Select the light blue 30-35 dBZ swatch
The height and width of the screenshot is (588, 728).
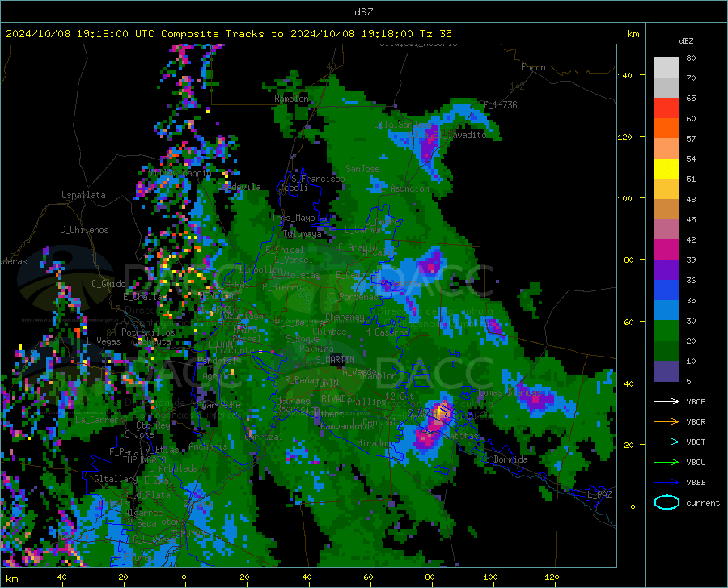667,311
